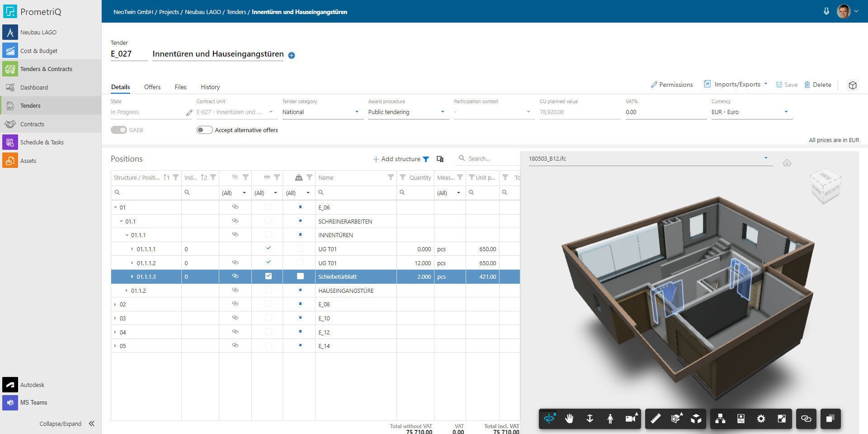
Task: Click the Permissions button
Action: point(671,85)
